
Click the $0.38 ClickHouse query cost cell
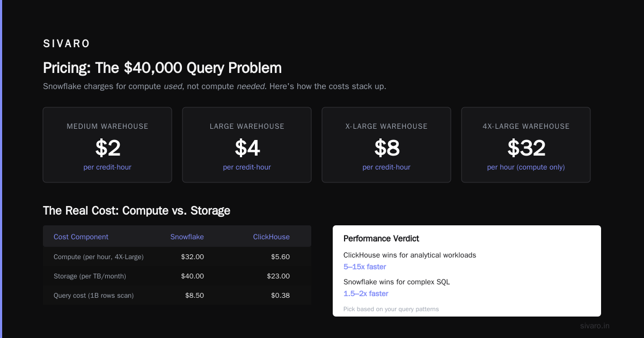pyautogui.click(x=280, y=296)
